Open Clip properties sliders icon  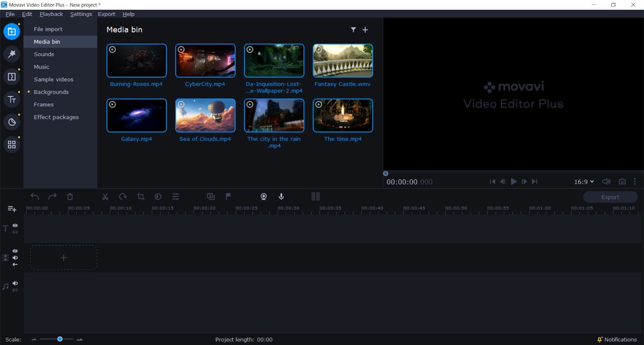point(176,197)
